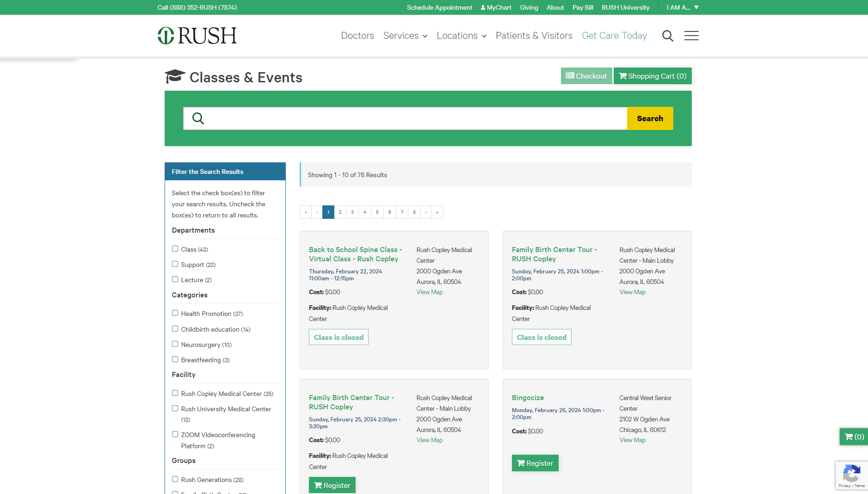Screen dimensions: 868x494
Task: Check Breastfeeding (3) filter
Action: (x=175, y=359)
